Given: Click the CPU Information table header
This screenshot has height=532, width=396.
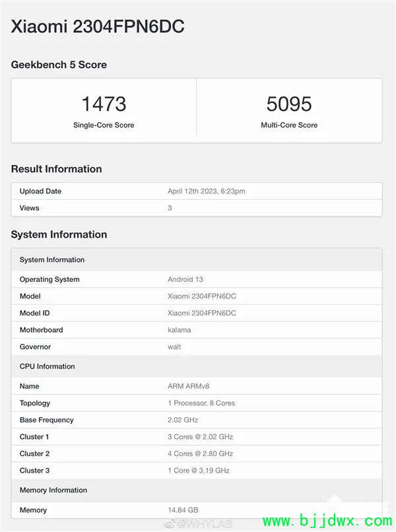Looking at the screenshot, I should pyautogui.click(x=197, y=366).
